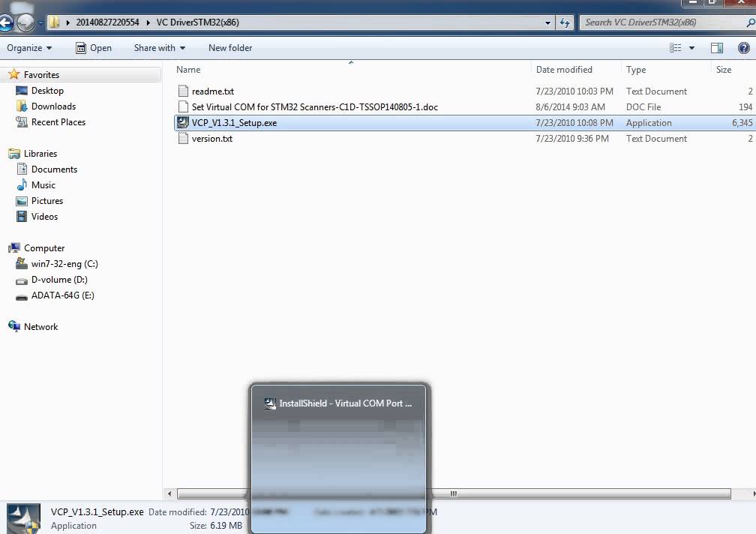Click the Favorites star icon
Viewport: 756px width, 534px height.
tap(14, 74)
